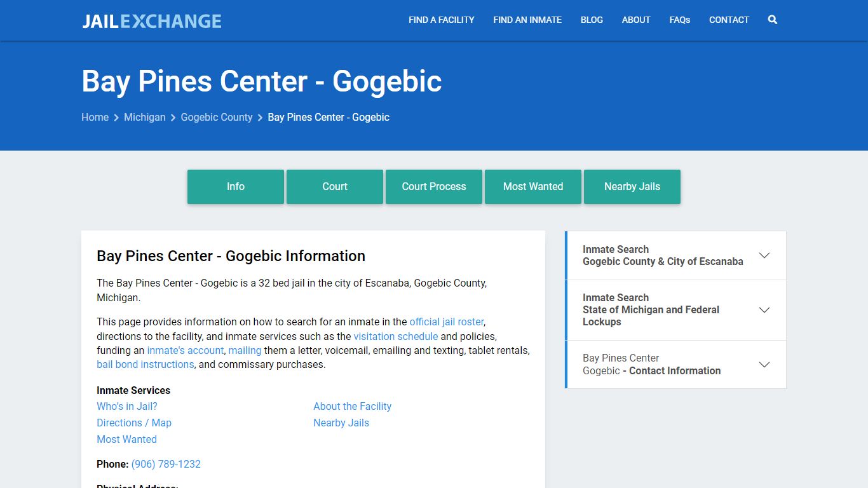Click the Home breadcrumb link
The image size is (868, 488).
[95, 118]
